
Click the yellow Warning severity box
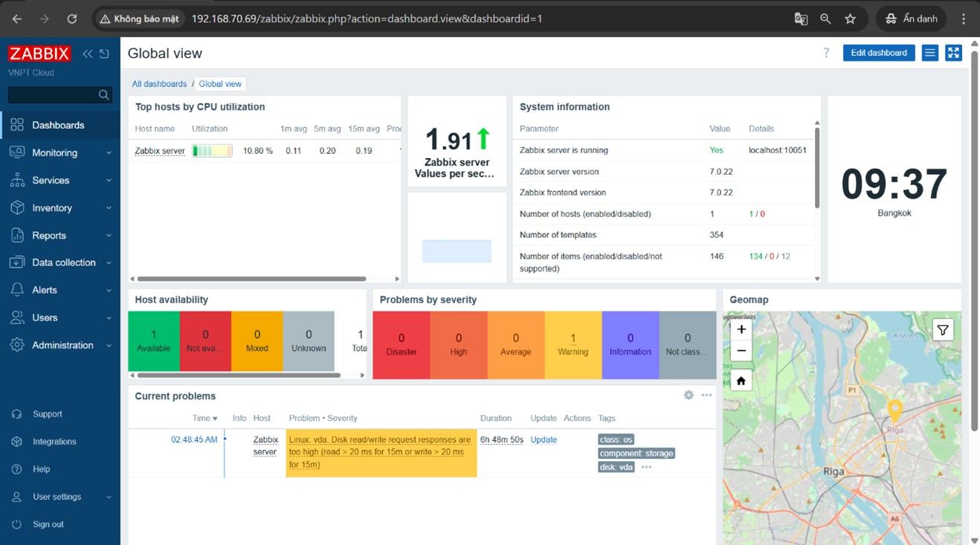tap(573, 345)
